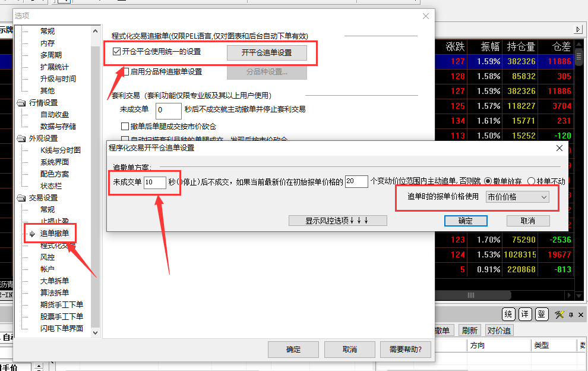
Task: Click the 分品种设置... button
Action: click(x=267, y=72)
